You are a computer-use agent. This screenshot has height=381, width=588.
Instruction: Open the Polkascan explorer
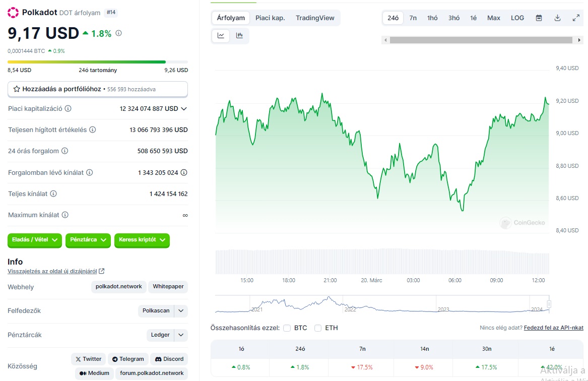[156, 311]
